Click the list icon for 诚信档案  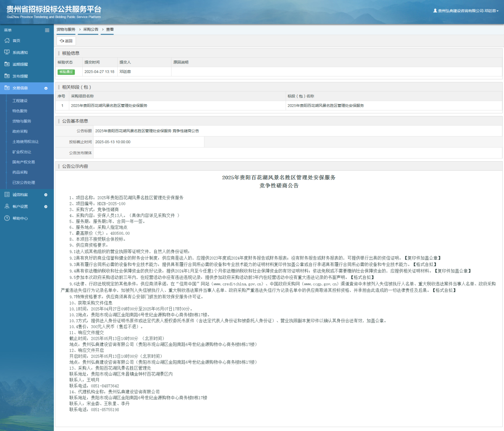coord(7,194)
